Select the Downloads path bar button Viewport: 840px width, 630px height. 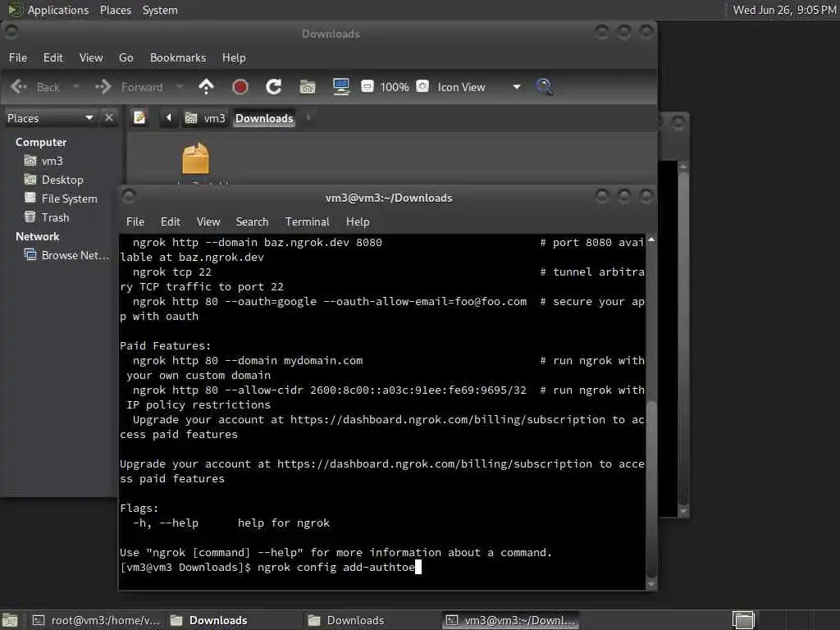pyautogui.click(x=264, y=118)
